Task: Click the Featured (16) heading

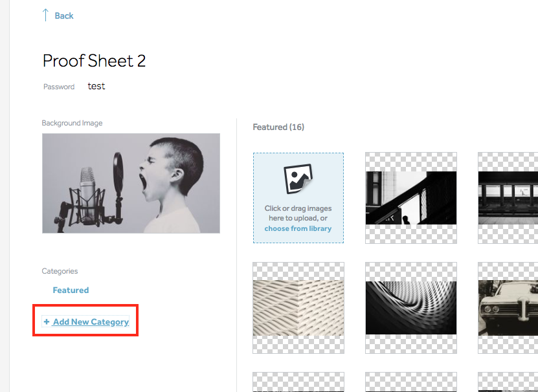Action: pyautogui.click(x=278, y=127)
